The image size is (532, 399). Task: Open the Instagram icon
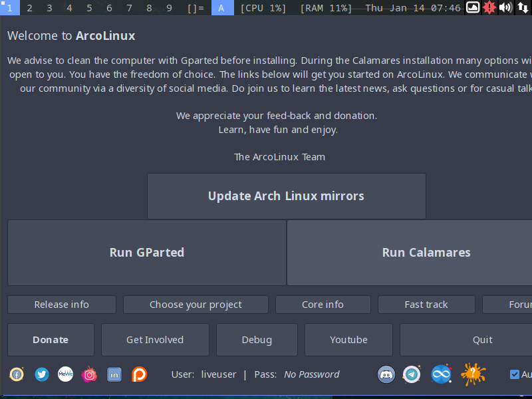pos(90,374)
